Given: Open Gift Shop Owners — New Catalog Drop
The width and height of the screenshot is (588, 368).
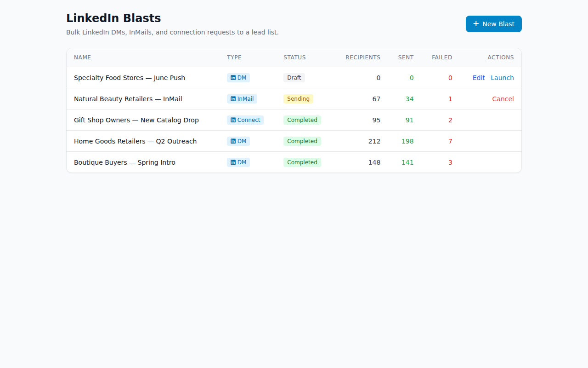Looking at the screenshot, I should pyautogui.click(x=136, y=120).
